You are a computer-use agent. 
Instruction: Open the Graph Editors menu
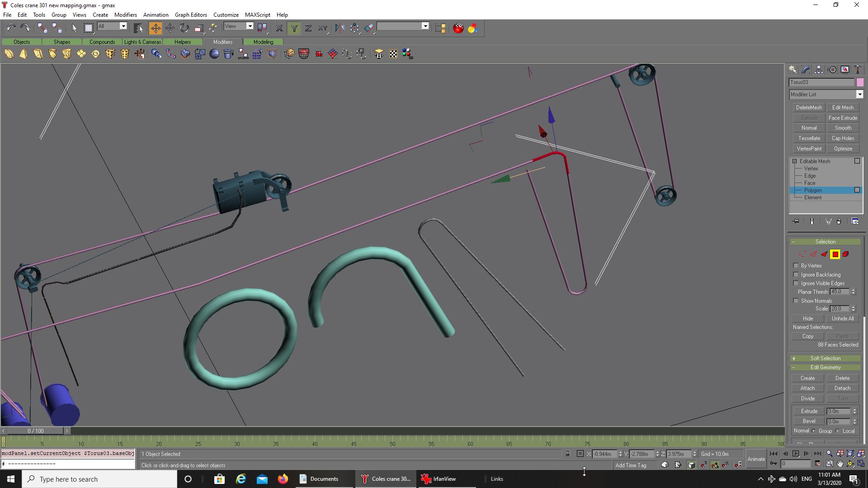tap(191, 14)
